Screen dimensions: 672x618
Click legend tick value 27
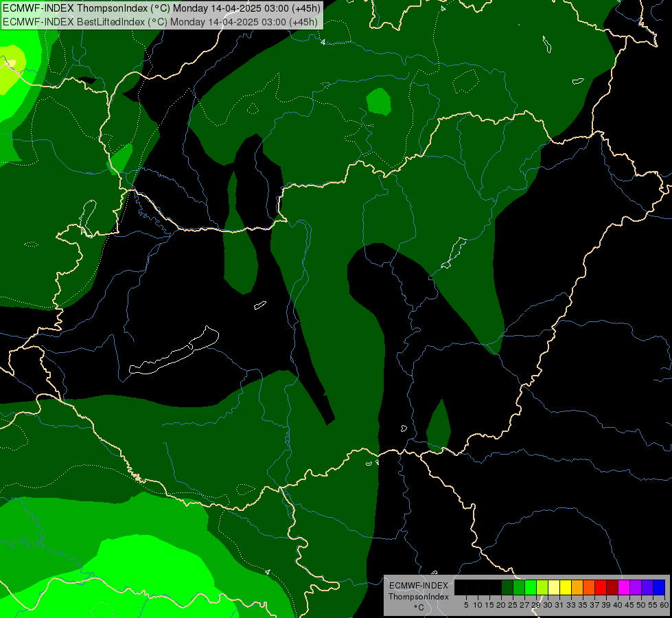pos(524,605)
